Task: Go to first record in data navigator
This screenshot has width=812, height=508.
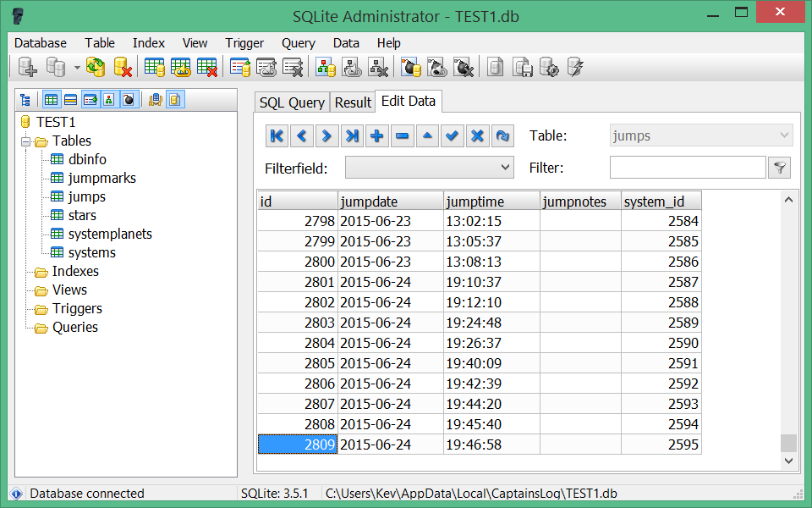Action: tap(277, 135)
